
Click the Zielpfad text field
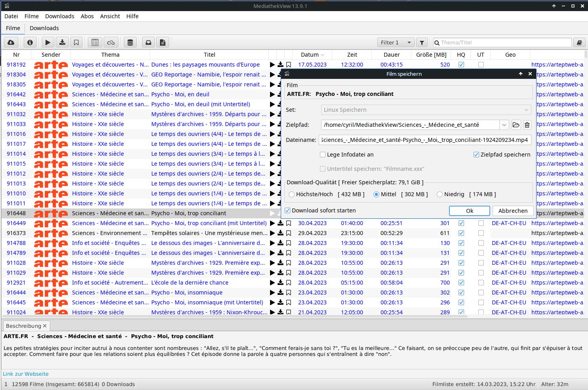[x=410, y=125]
